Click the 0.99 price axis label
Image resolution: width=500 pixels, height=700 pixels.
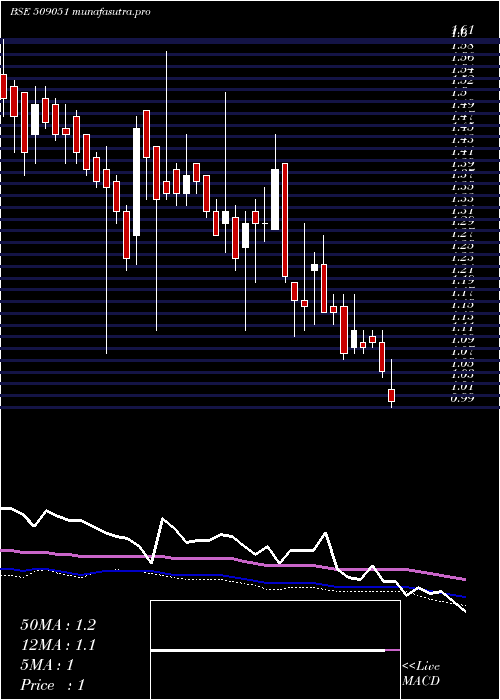click(462, 399)
